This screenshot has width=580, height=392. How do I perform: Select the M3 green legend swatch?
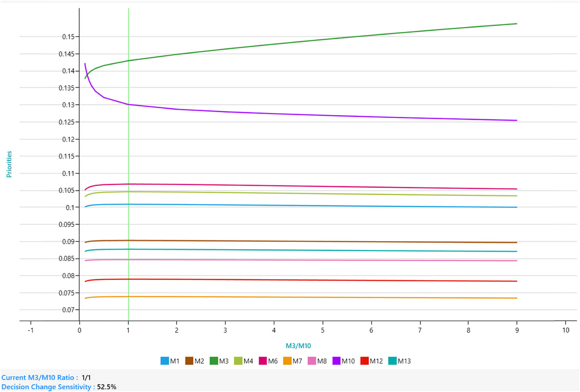(x=213, y=361)
